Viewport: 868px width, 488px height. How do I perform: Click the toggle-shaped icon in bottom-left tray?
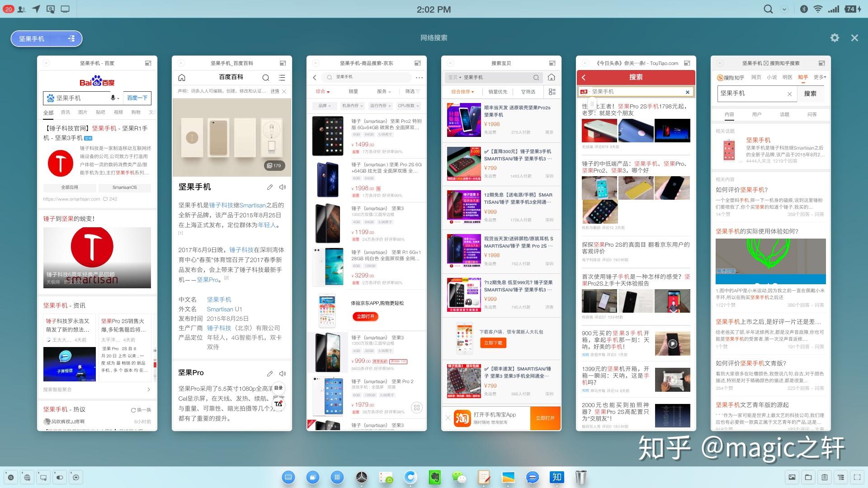[60, 477]
